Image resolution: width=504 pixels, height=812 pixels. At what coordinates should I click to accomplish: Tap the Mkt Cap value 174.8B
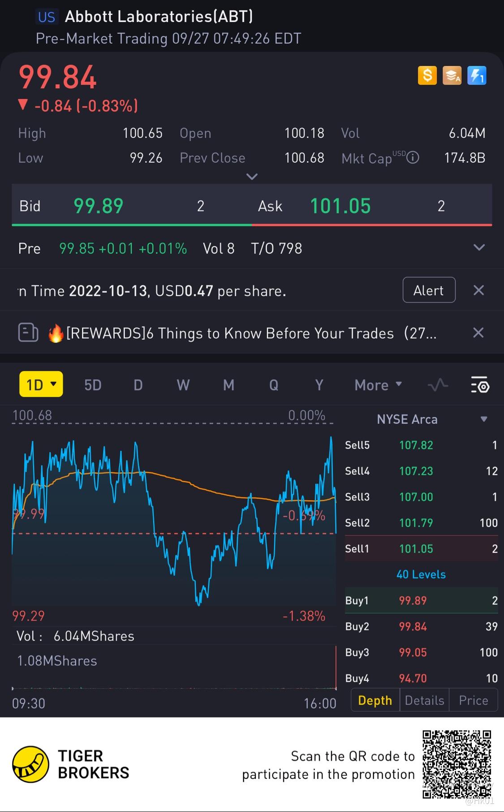pos(465,158)
